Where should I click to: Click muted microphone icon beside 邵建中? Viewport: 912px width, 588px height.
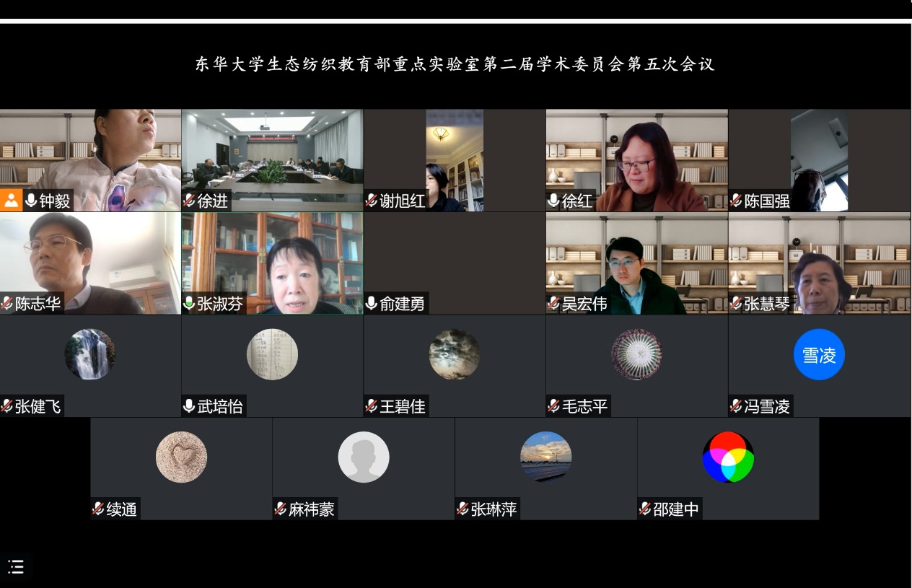click(645, 509)
